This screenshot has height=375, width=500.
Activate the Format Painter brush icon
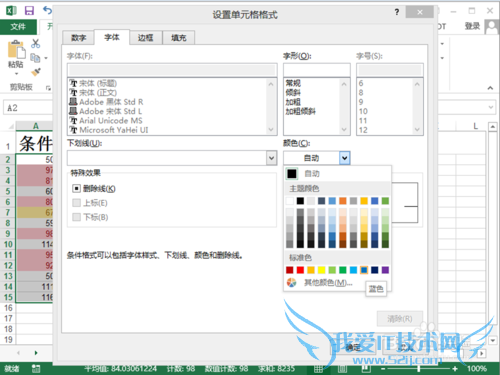(36, 72)
